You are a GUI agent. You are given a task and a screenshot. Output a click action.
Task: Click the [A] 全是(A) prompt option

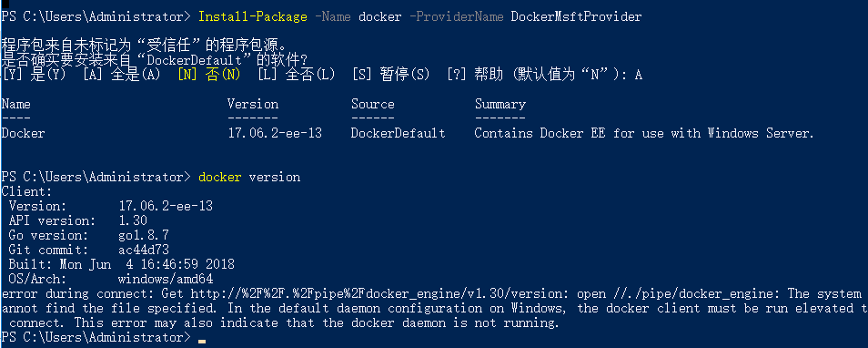click(122, 75)
